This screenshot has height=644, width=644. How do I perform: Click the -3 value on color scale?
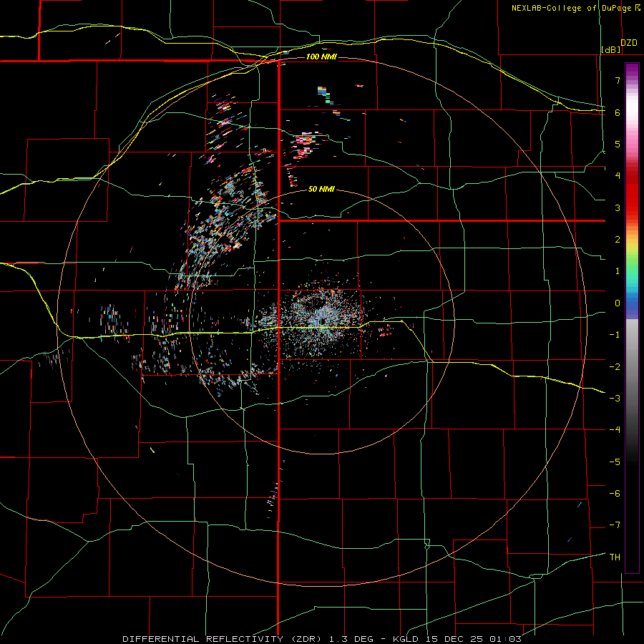point(615,399)
